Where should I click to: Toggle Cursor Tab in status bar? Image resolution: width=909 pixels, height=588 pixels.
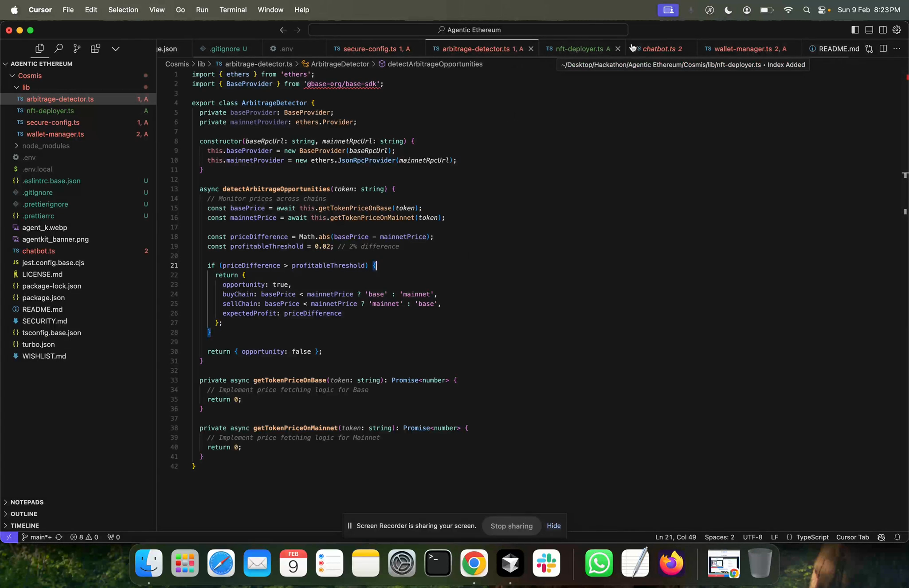[x=852, y=537]
